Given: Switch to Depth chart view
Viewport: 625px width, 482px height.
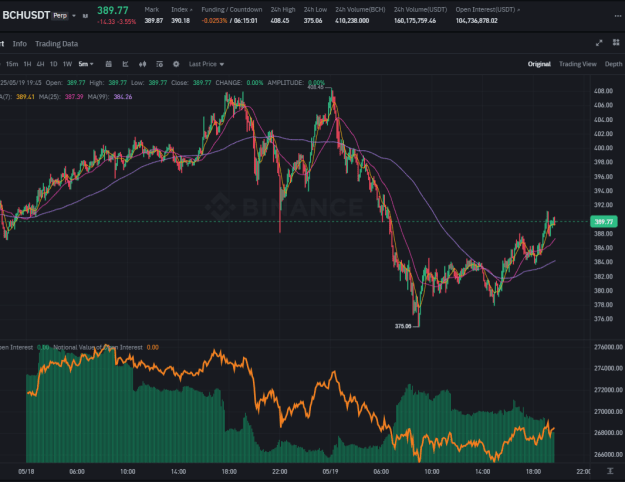Looking at the screenshot, I should [x=613, y=64].
